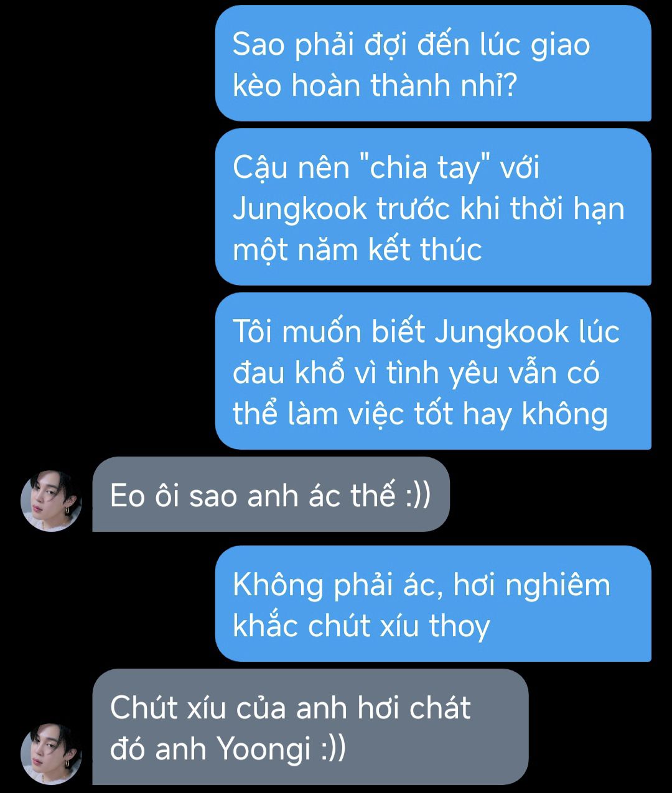Select the reply "Không phải ác, hơi nghiêm khắc"
The width and height of the screenshot is (672, 793).
(x=433, y=603)
